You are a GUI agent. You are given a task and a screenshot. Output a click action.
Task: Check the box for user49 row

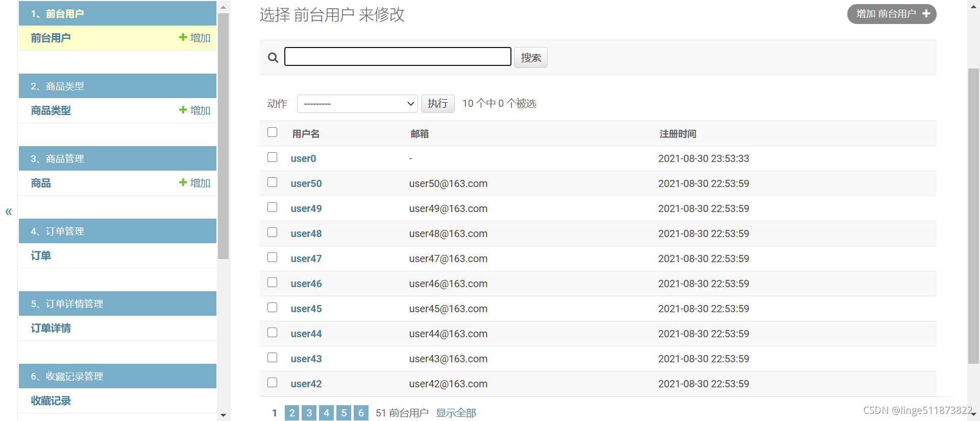coord(273,207)
